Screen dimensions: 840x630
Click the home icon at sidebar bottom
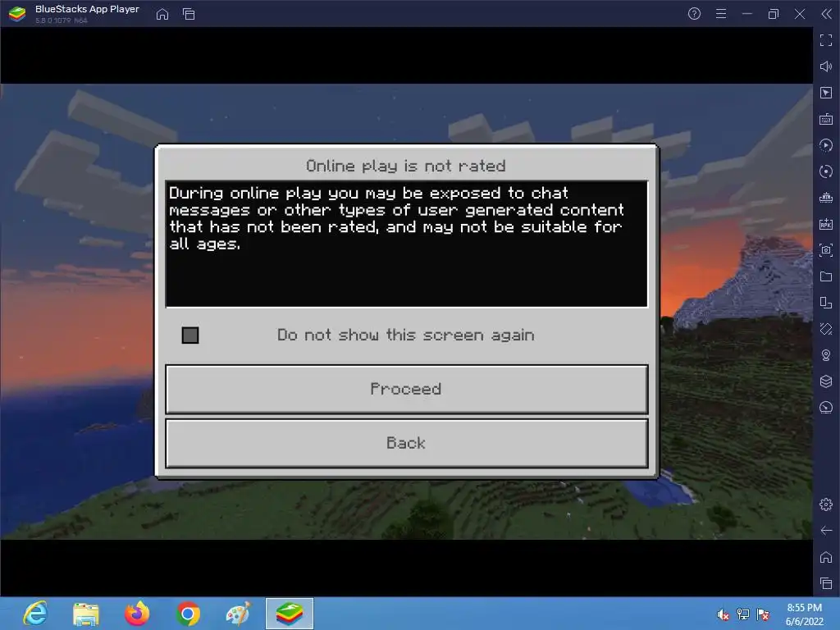[825, 557]
